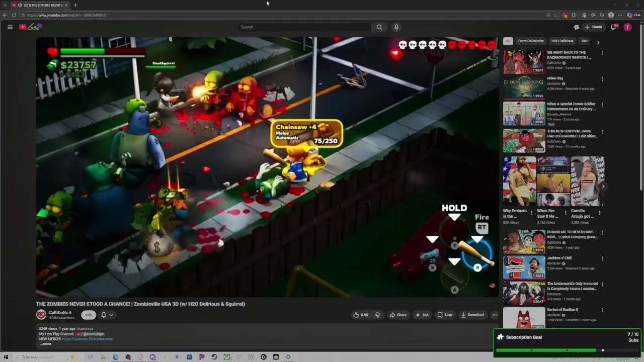Open Xbox app from the taskbar

(x=227, y=357)
